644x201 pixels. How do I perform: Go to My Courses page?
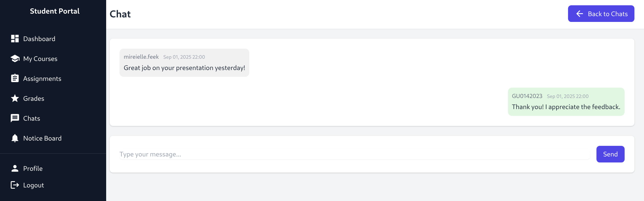40,59
